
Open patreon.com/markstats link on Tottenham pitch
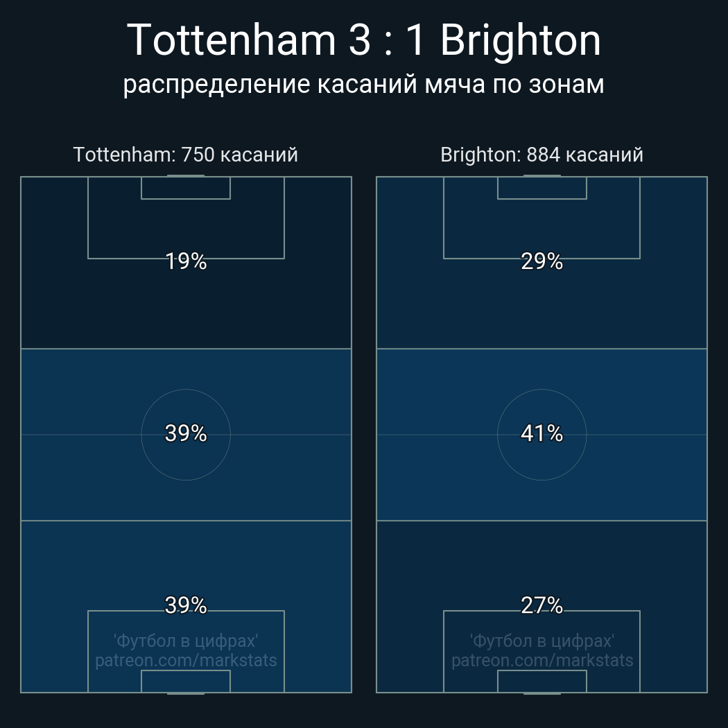[186, 661]
